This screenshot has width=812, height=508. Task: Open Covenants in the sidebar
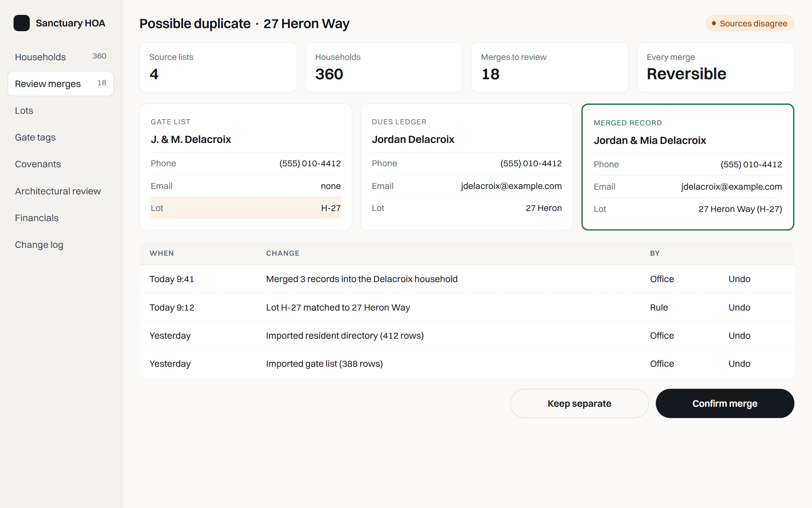click(61, 164)
